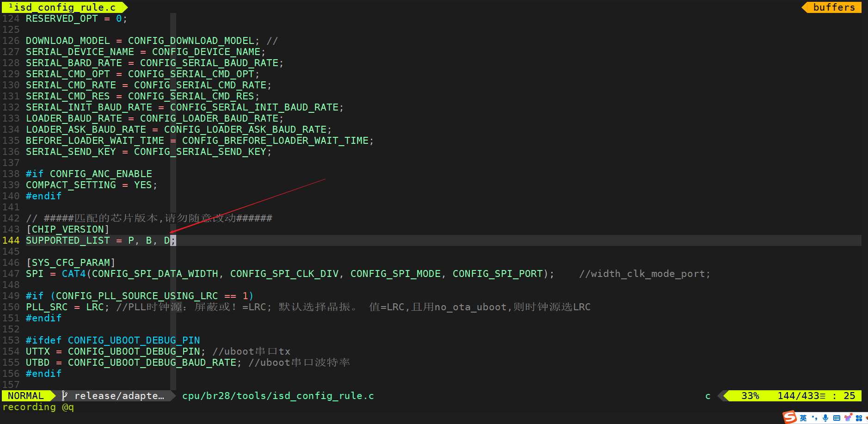Click '#ifdef CONFIG_UBOOT_DEBUG_PIN' directive

pyautogui.click(x=113, y=340)
